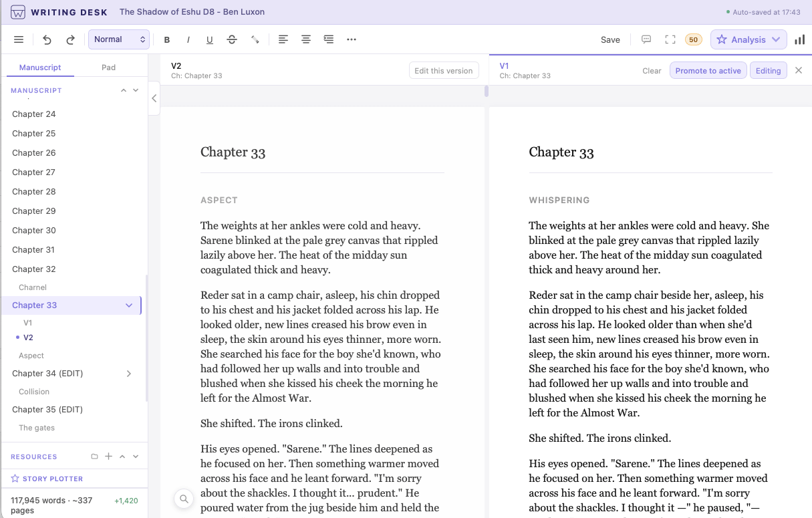
Task: Align text left
Action: (283, 39)
